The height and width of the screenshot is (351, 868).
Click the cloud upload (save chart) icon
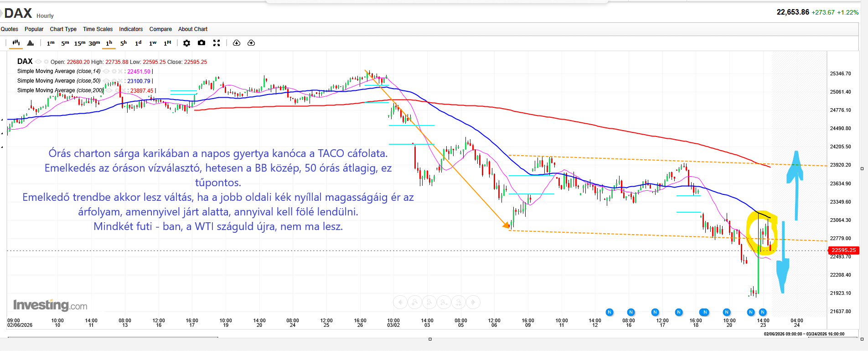click(251, 43)
